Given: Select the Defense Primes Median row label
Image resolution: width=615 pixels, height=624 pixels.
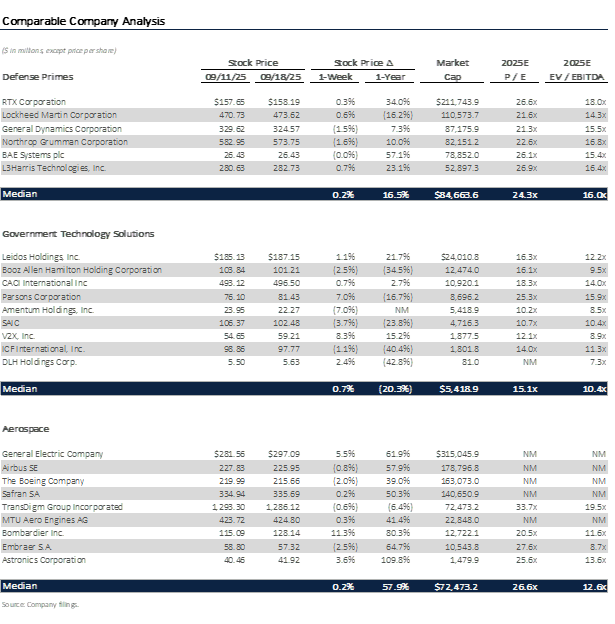Looking at the screenshot, I should coord(21,194).
